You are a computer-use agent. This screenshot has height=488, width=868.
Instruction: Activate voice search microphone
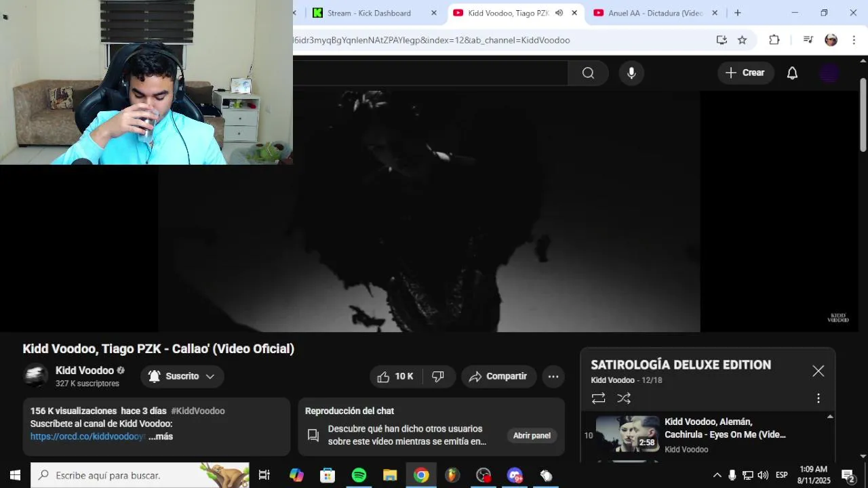631,73
